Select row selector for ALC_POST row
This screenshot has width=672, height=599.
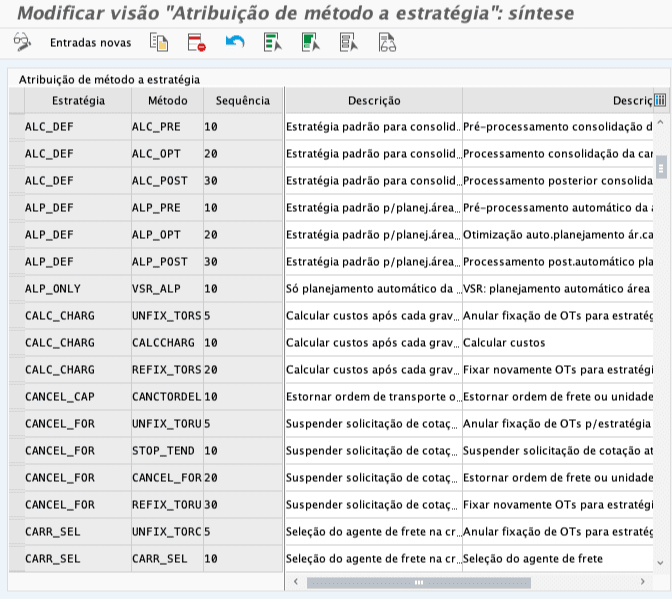point(17,181)
